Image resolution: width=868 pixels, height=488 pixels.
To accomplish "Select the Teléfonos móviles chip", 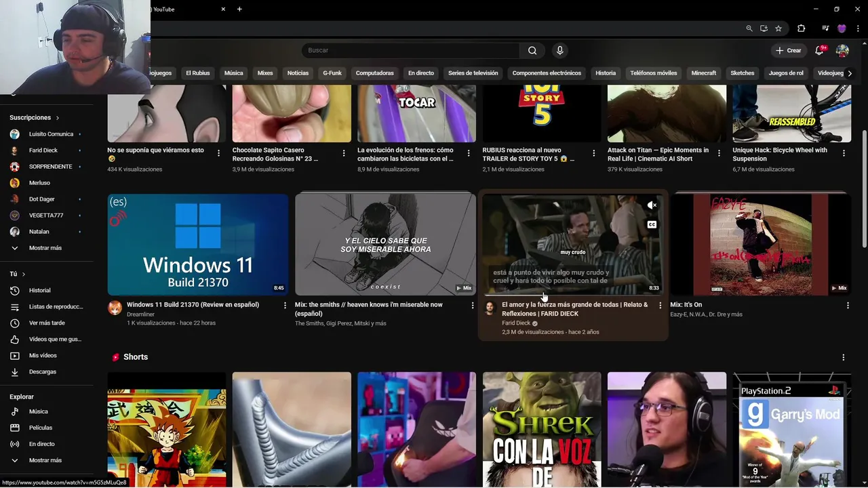I will [x=654, y=73].
